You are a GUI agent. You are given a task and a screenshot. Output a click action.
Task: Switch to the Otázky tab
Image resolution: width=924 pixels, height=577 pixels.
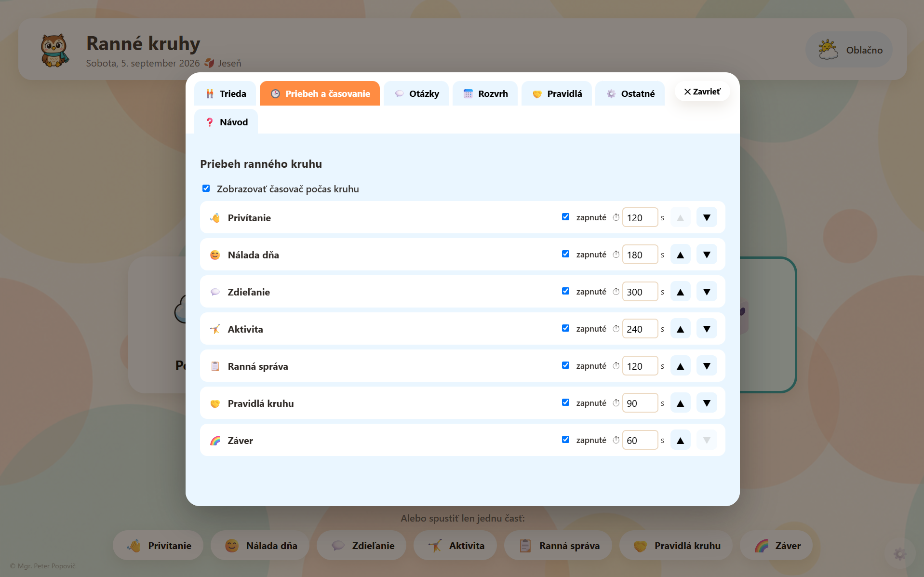pyautogui.click(x=416, y=94)
